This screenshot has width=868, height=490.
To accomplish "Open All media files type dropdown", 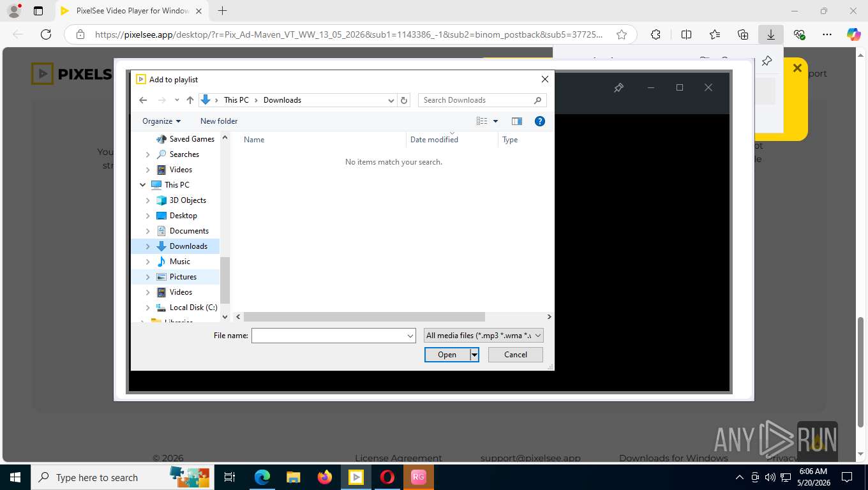I will 484,336.
